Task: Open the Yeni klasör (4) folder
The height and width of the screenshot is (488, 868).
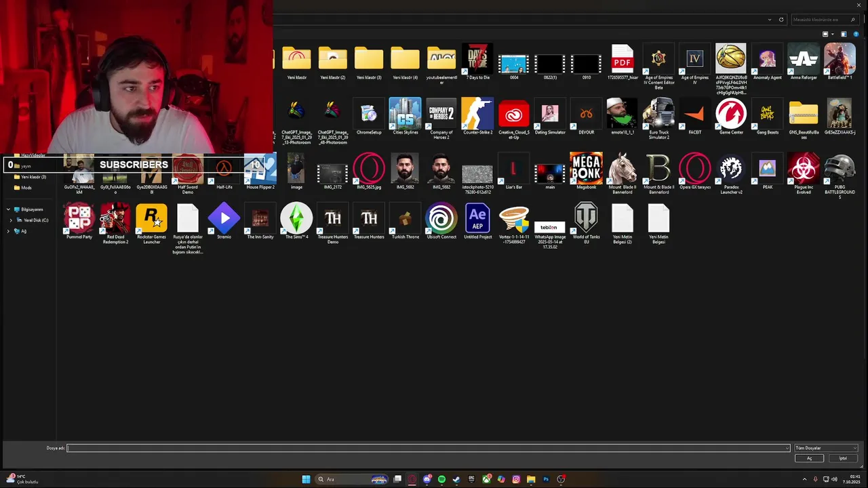Action: 405,62
